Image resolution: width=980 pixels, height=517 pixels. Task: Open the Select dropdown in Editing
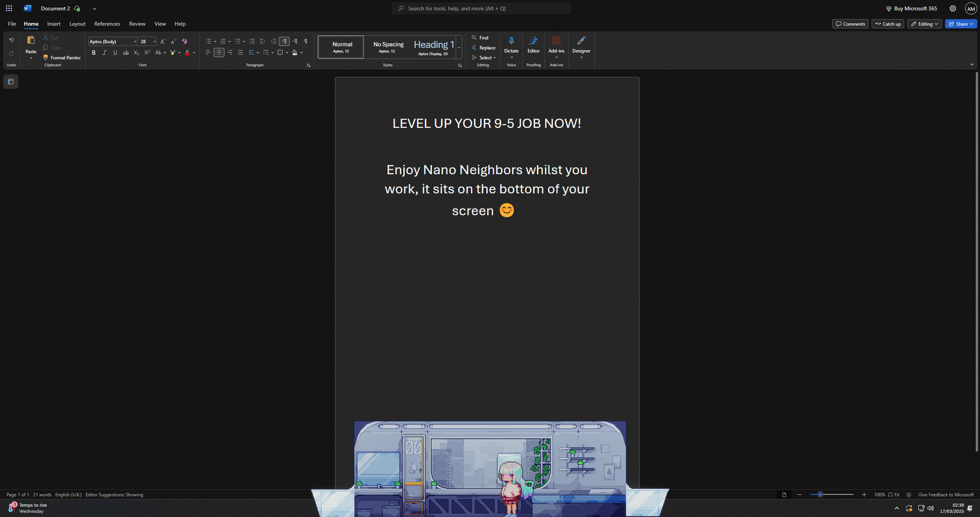(484, 58)
